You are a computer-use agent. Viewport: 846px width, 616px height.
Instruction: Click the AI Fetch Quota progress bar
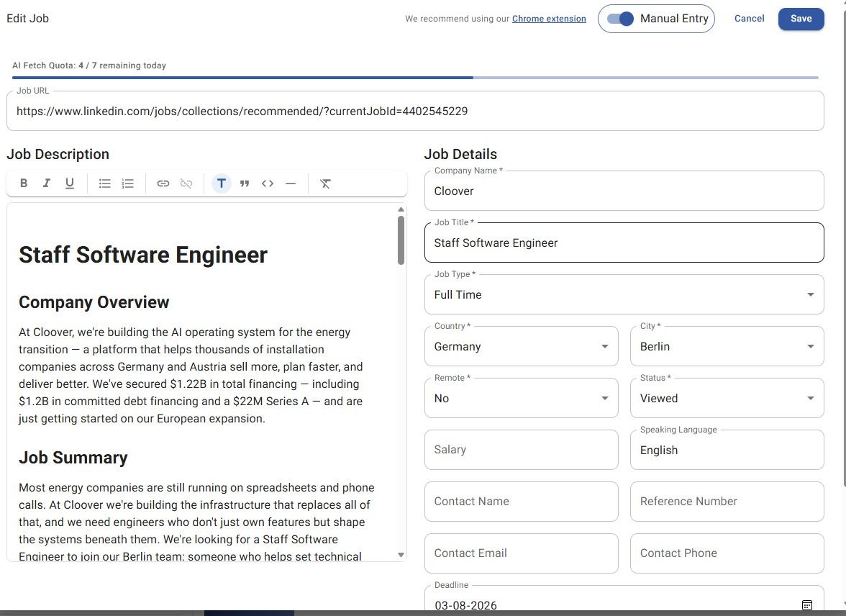click(415, 78)
